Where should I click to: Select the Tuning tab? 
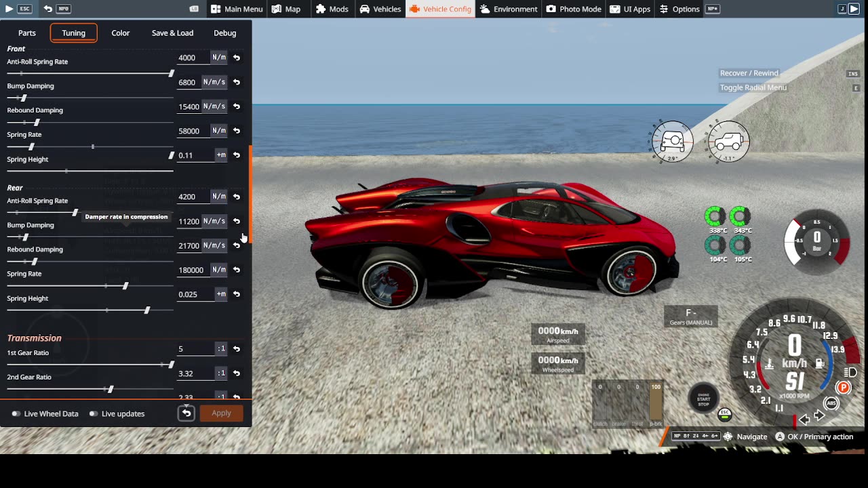73,33
